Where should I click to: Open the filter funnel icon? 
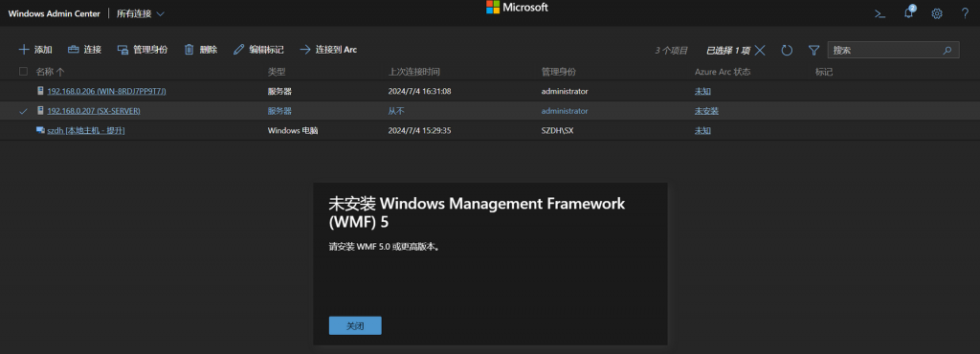point(813,51)
